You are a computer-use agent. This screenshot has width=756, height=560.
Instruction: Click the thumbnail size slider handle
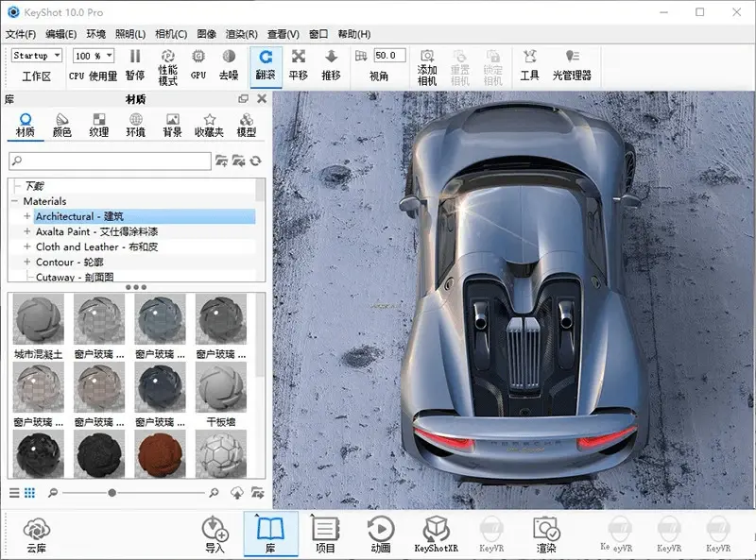pos(112,493)
